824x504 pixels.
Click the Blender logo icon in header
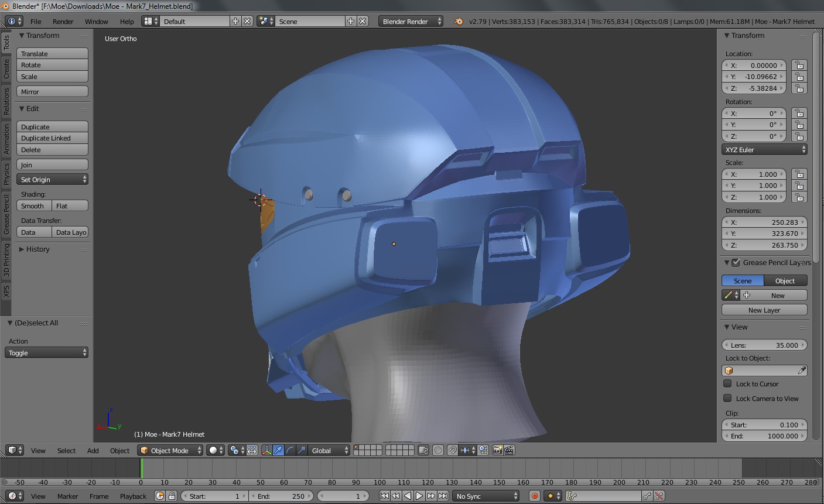coord(459,21)
